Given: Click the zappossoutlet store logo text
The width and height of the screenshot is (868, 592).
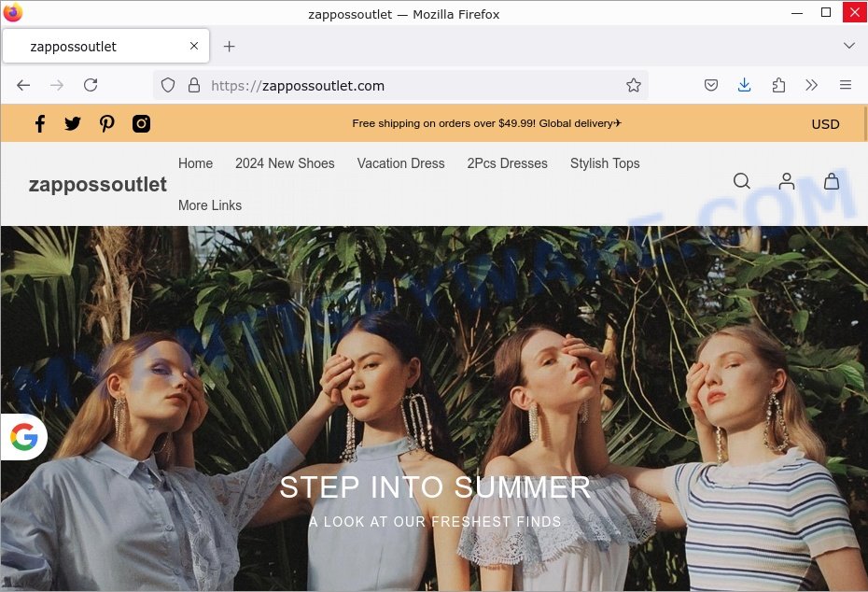Looking at the screenshot, I should [x=97, y=184].
